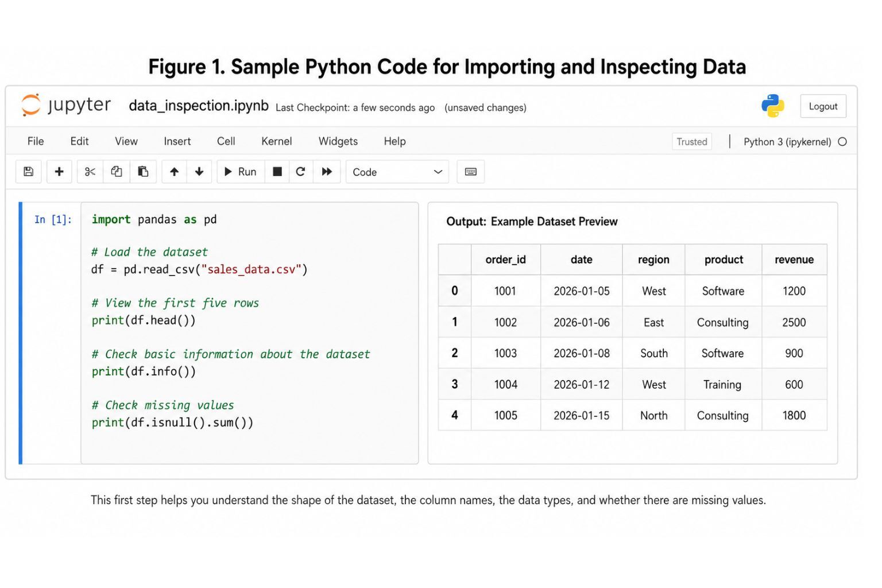The image size is (882, 588).
Task: Paste cells below with clipboard icon
Action: 143,172
